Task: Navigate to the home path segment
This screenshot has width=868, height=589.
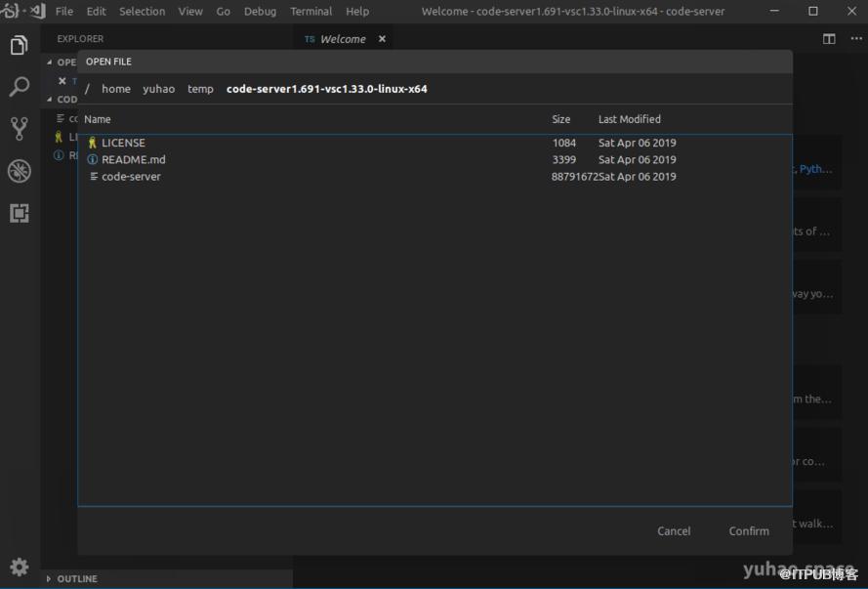Action: (x=116, y=89)
